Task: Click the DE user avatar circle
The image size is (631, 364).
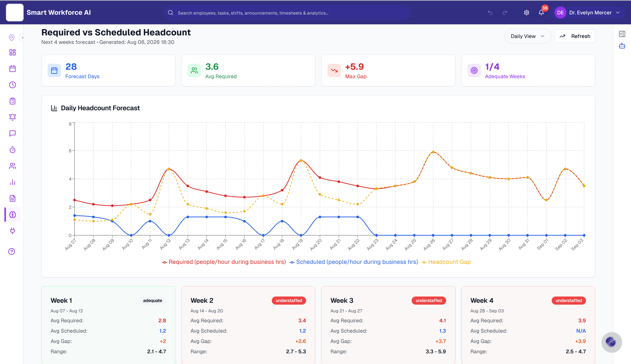Action: (560, 13)
